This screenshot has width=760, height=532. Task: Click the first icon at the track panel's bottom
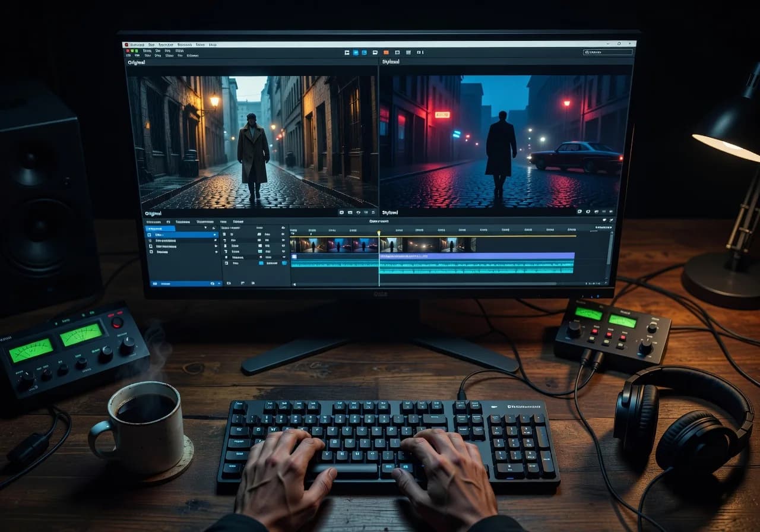[230, 283]
